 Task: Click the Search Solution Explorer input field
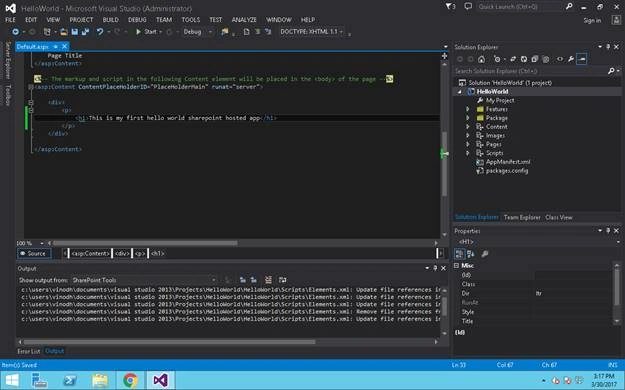tap(530, 71)
